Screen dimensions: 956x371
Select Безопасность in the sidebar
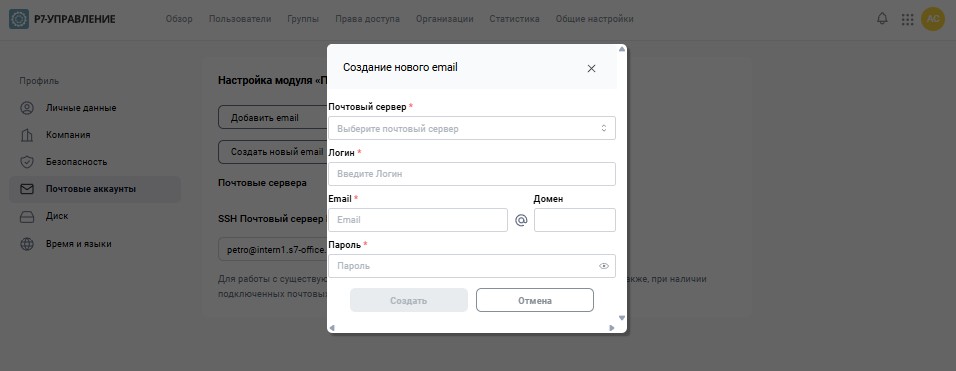[95, 162]
